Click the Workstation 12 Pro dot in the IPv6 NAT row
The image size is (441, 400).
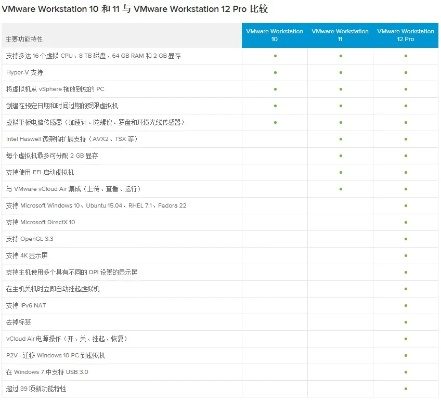click(x=406, y=305)
